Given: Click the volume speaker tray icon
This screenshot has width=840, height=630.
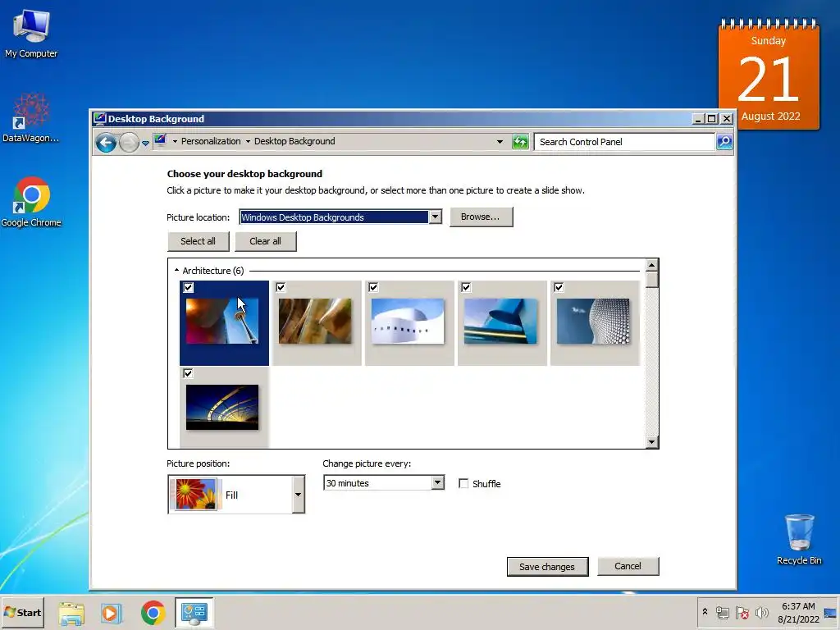Looking at the screenshot, I should tap(761, 612).
